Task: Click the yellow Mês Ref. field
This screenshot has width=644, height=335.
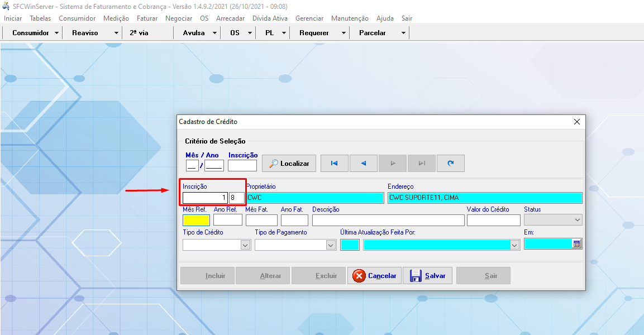Action: tap(196, 220)
